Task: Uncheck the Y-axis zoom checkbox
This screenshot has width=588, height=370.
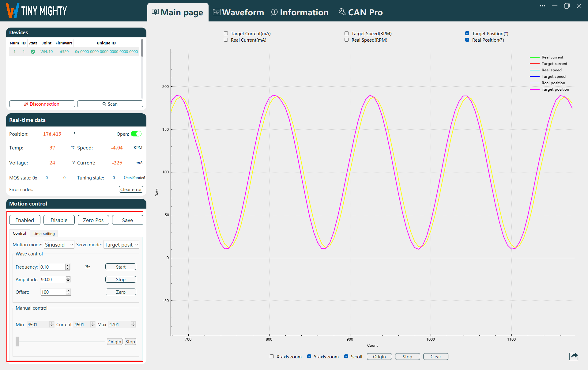Action: 309,357
